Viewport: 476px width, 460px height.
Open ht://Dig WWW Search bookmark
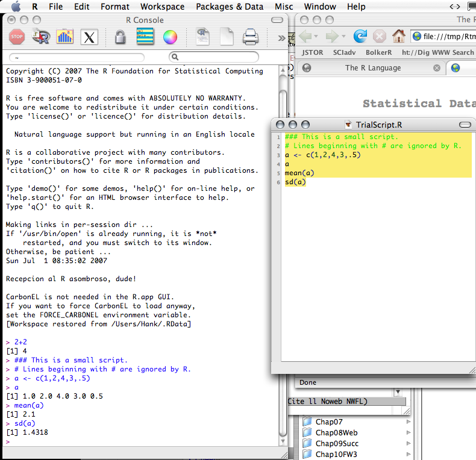tap(437, 52)
